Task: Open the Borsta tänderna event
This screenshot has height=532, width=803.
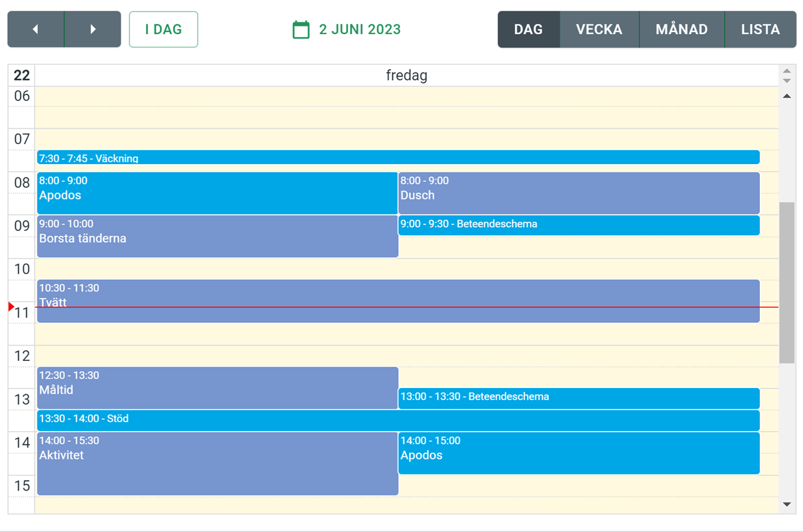Action: (x=217, y=236)
